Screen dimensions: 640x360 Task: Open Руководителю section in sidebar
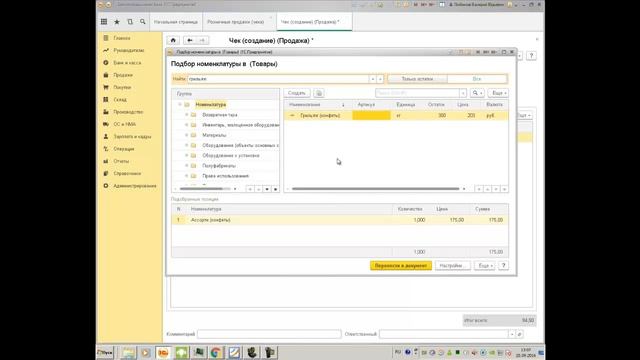pos(129,50)
